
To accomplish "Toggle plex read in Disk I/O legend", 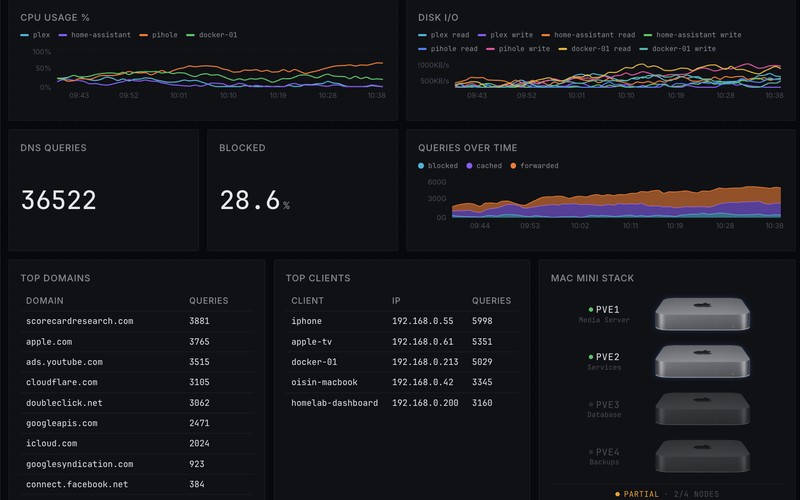I will (444, 35).
